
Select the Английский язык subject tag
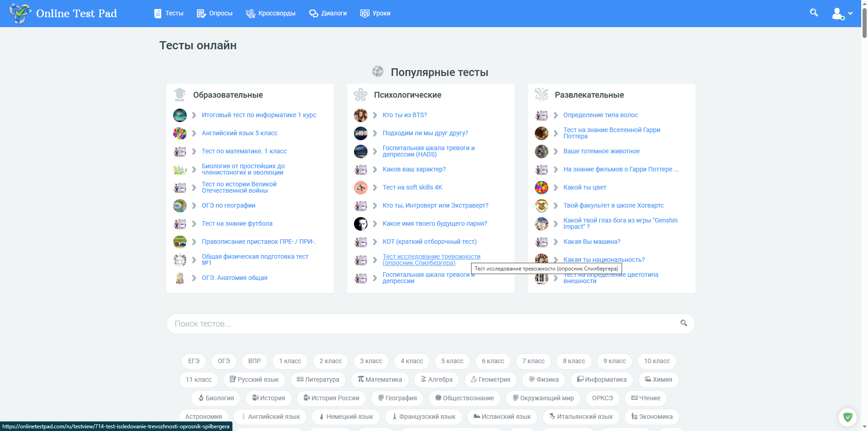270,417
